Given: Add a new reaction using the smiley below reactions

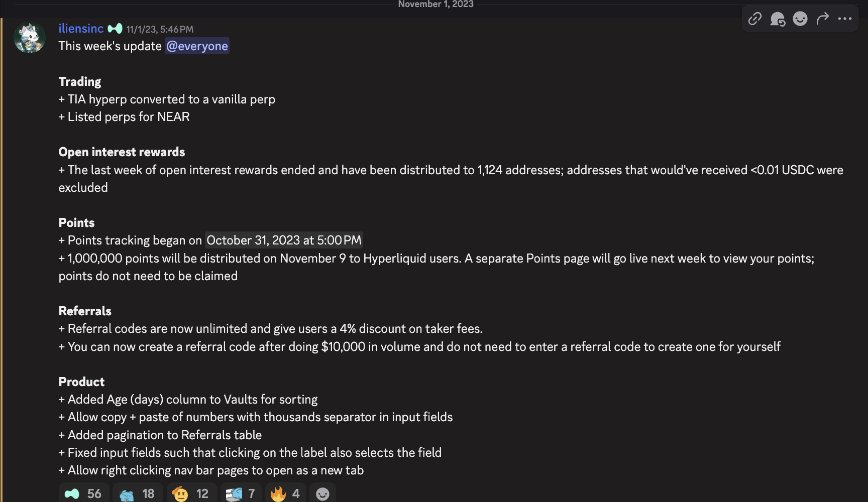Looking at the screenshot, I should click(x=322, y=493).
